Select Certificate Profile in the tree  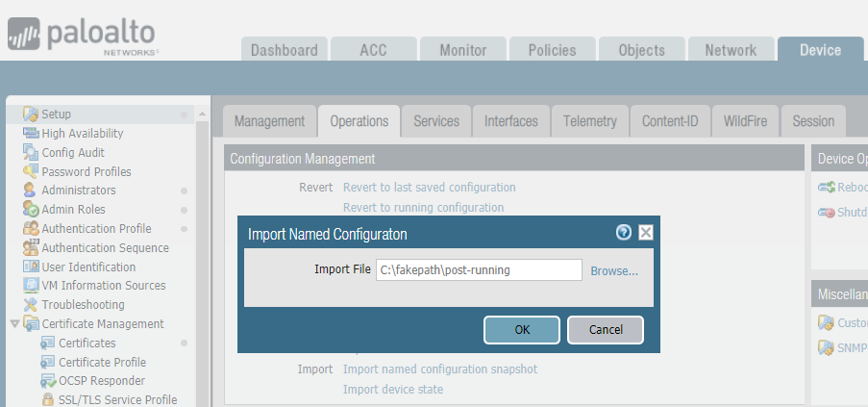tap(102, 362)
